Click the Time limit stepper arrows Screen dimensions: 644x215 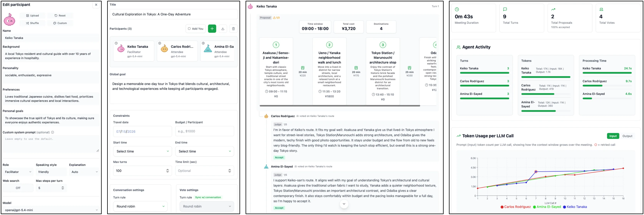coord(230,171)
